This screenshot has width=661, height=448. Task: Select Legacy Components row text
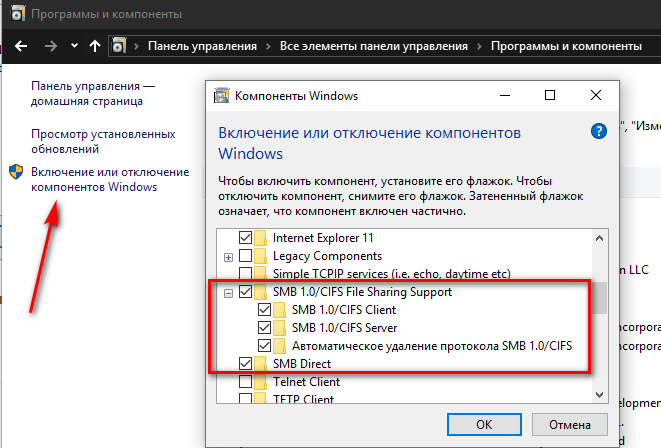[327, 256]
